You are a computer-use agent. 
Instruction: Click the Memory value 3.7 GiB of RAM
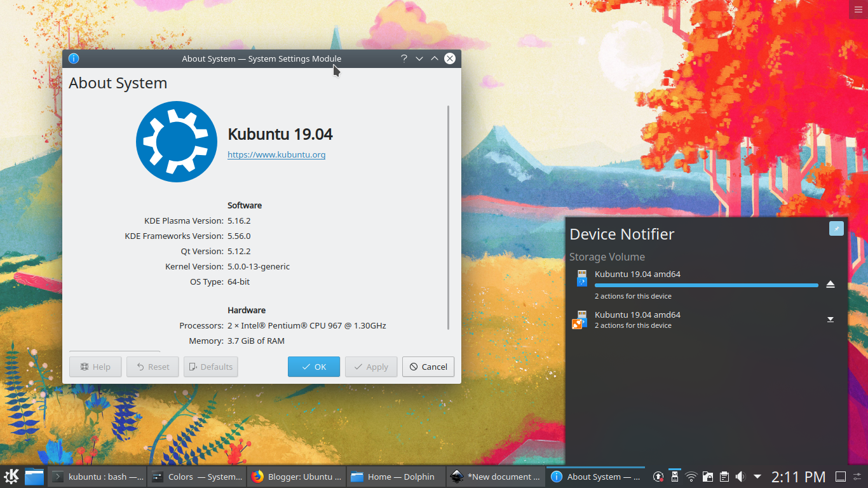(256, 341)
